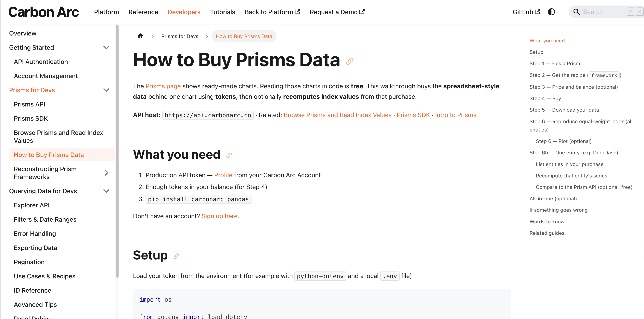Select the Developers nav tab
The width and height of the screenshot is (644, 319).
point(184,12)
